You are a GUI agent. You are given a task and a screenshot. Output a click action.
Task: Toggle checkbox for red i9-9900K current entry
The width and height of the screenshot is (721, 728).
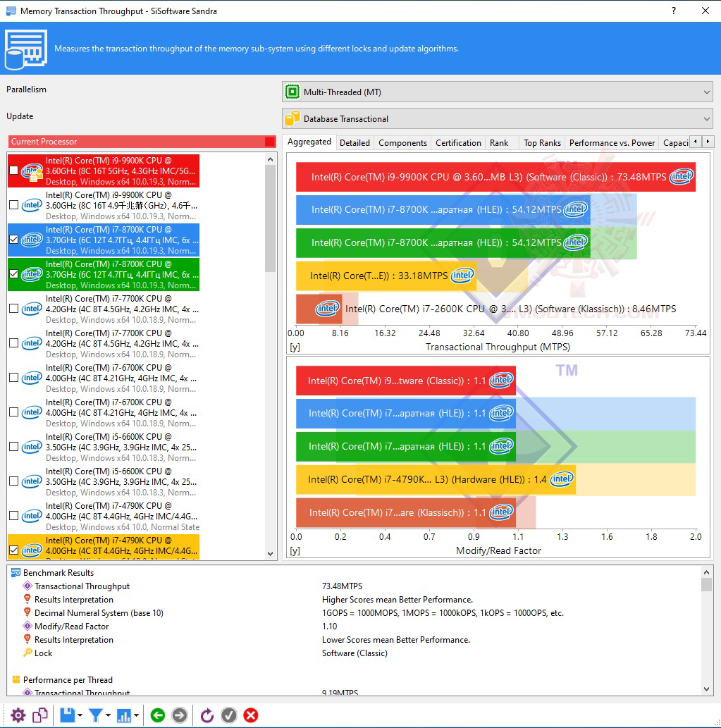[x=14, y=171]
